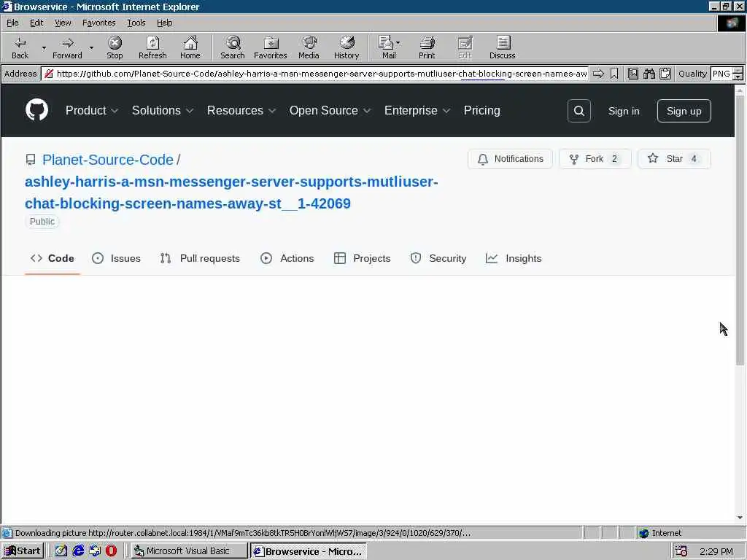Stop loading the page
Image resolution: width=747 pixels, height=560 pixels.
pyautogui.click(x=115, y=47)
